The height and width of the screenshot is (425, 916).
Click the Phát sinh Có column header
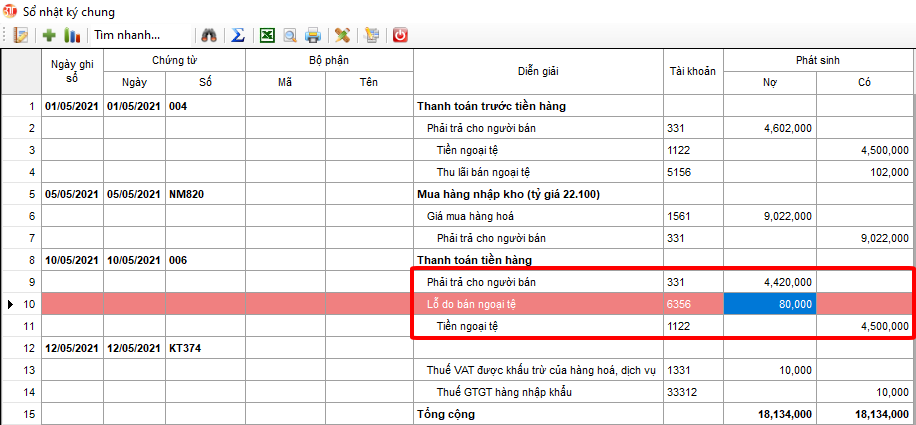coord(865,82)
